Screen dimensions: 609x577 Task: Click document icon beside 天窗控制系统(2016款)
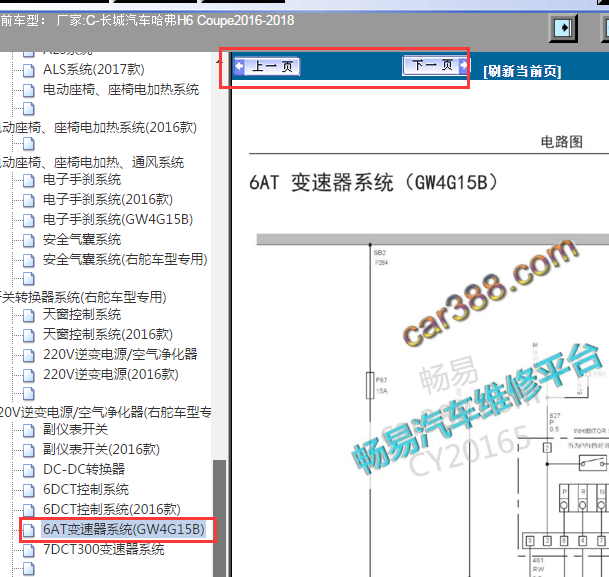click(x=28, y=335)
